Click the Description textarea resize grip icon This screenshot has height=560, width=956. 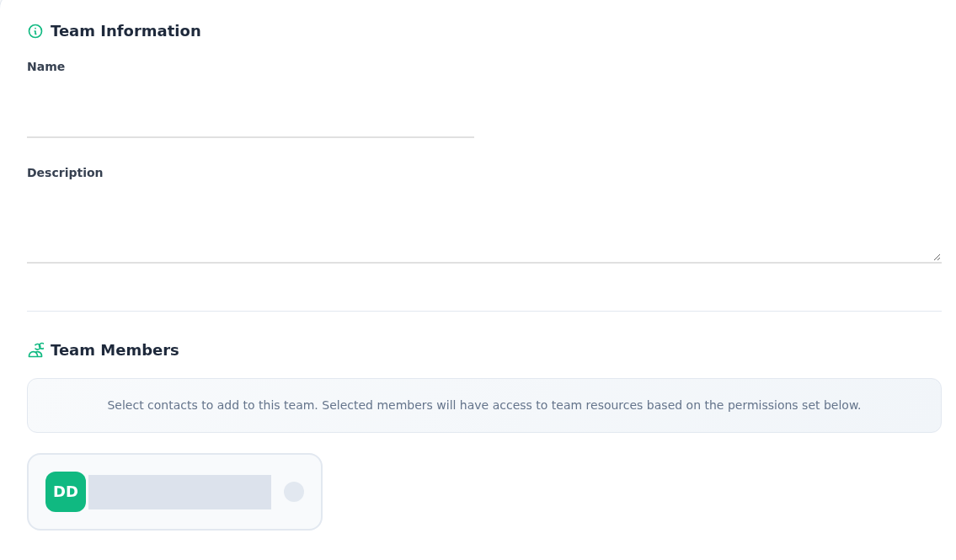(x=937, y=257)
